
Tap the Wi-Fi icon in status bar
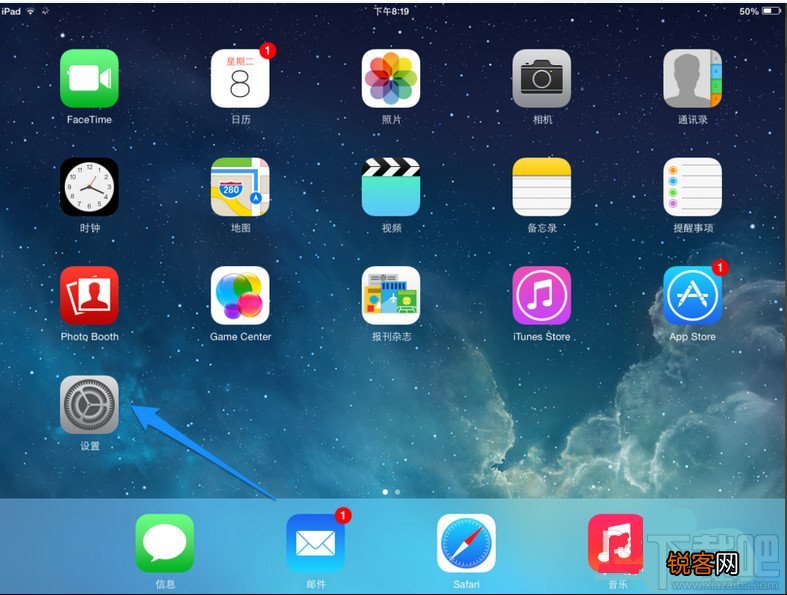[x=31, y=11]
